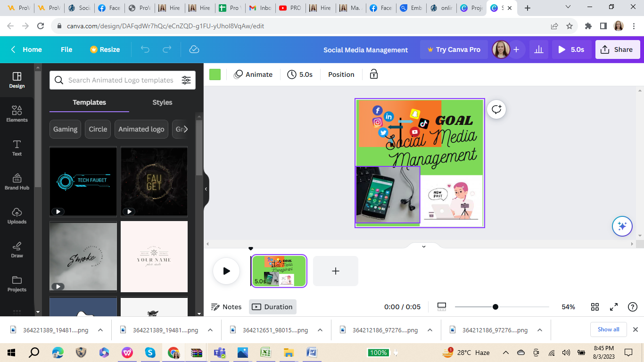Open the Brand Hub panel
Viewport: 644px width, 362px height.
(17, 182)
